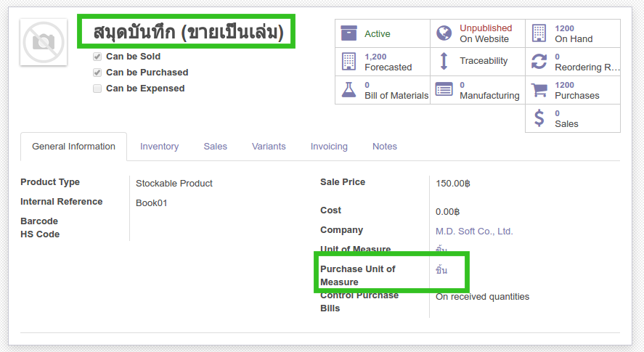Click the Active archive box icon

point(349,33)
